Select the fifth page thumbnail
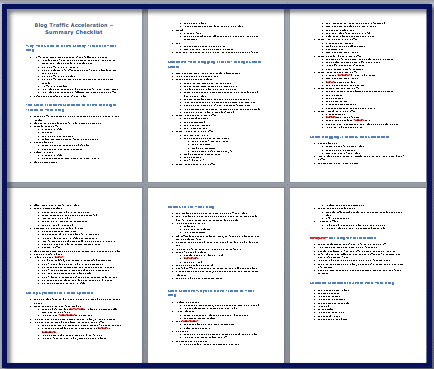434x369 pixels. pyautogui.click(x=216, y=275)
